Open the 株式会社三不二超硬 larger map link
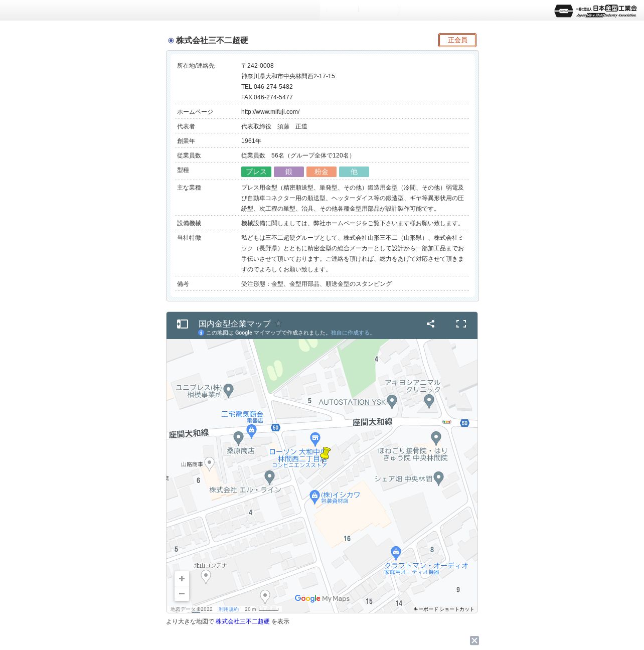Viewport: 644px width, 650px height. click(x=243, y=621)
